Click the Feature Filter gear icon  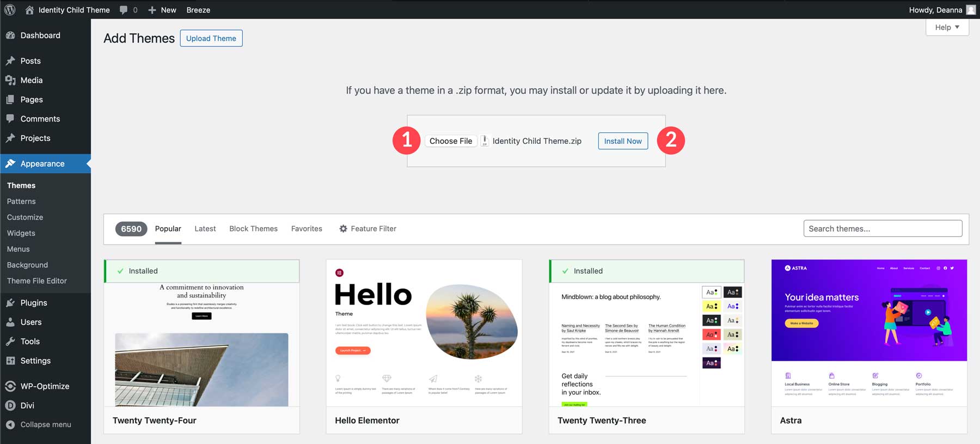coord(343,229)
